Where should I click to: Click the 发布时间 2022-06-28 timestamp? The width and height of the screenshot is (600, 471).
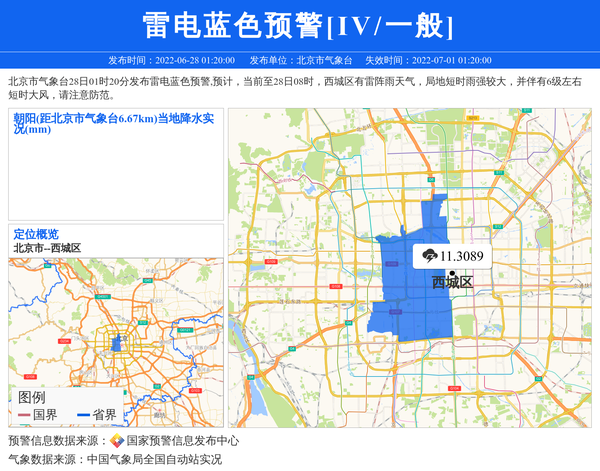(171, 60)
